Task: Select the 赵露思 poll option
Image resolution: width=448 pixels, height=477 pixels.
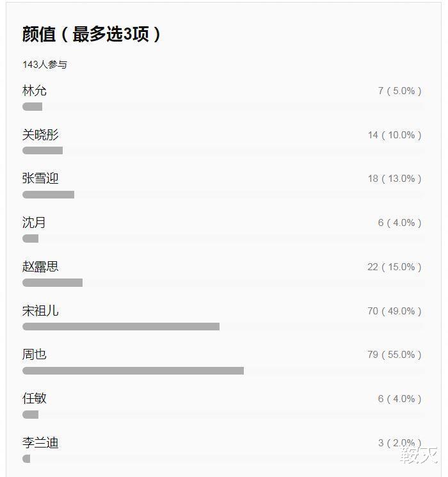Action: 40,266
